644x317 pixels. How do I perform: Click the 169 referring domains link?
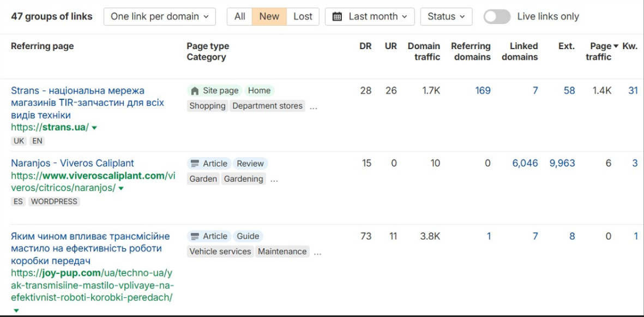(x=483, y=91)
